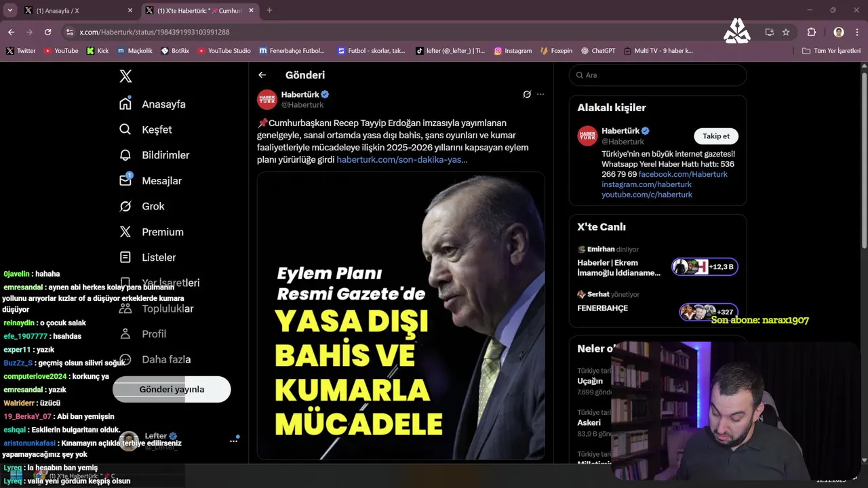Switch to Anasayfa / X tab
Screen dimensions: 868x488
pos(78,11)
